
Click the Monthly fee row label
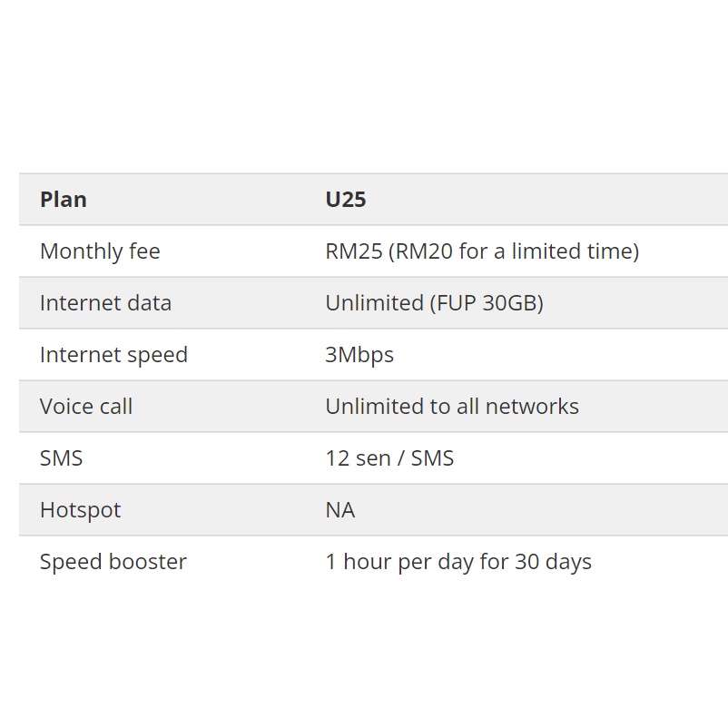tap(100, 251)
